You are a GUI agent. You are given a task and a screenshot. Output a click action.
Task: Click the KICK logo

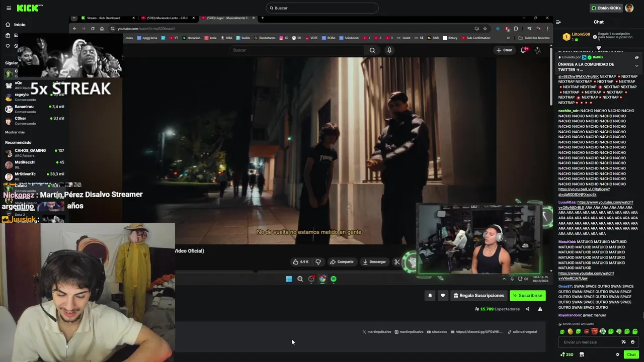[x=30, y=8]
